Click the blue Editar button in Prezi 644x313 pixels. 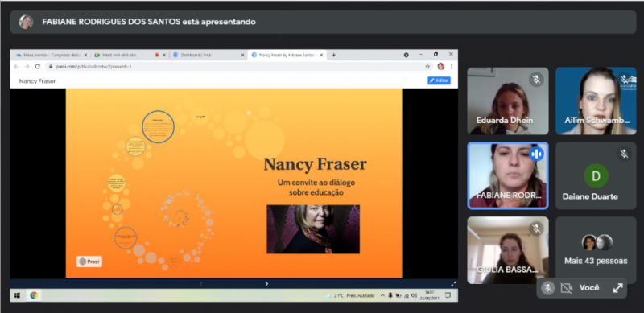[439, 80]
